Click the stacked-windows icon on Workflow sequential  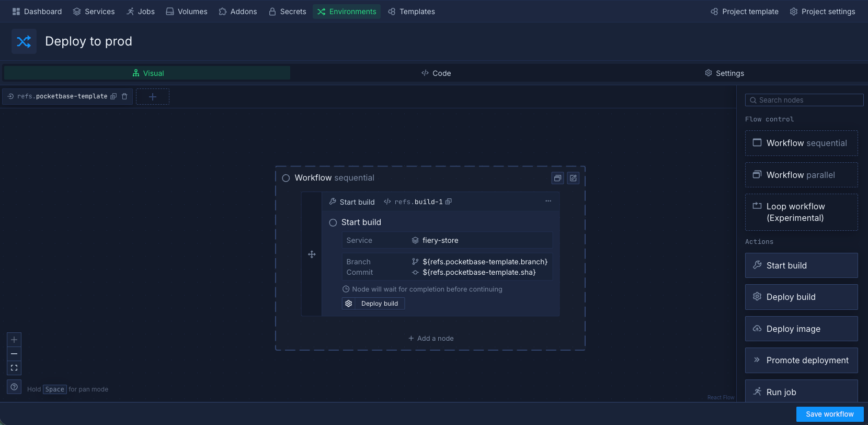(x=557, y=178)
